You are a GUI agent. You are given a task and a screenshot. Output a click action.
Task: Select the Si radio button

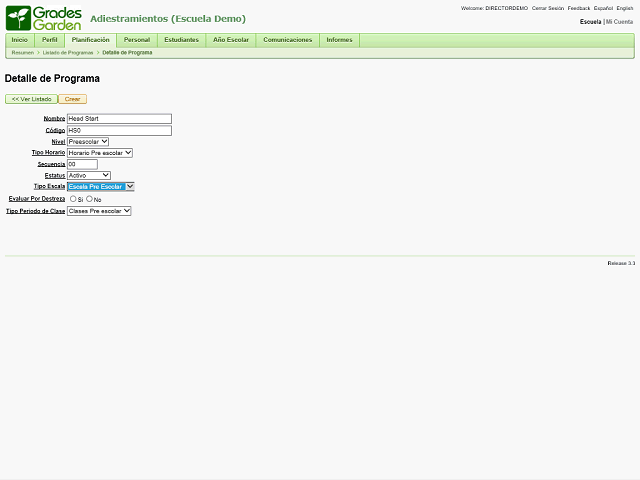click(73, 199)
